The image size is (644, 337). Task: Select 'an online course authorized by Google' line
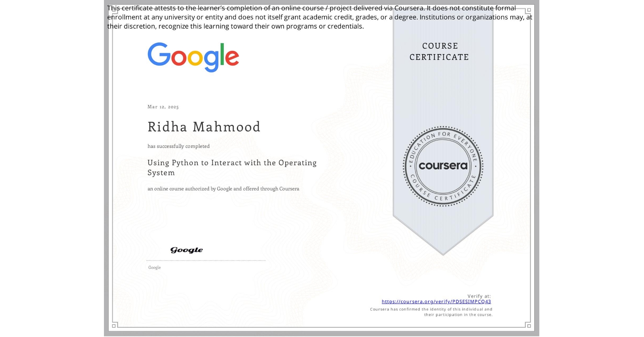[x=224, y=189]
